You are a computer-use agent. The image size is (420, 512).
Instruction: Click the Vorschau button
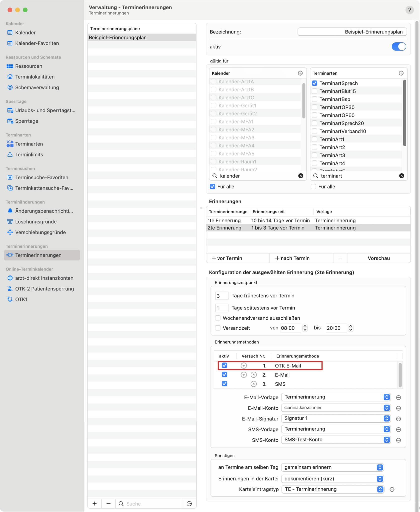[378, 258]
